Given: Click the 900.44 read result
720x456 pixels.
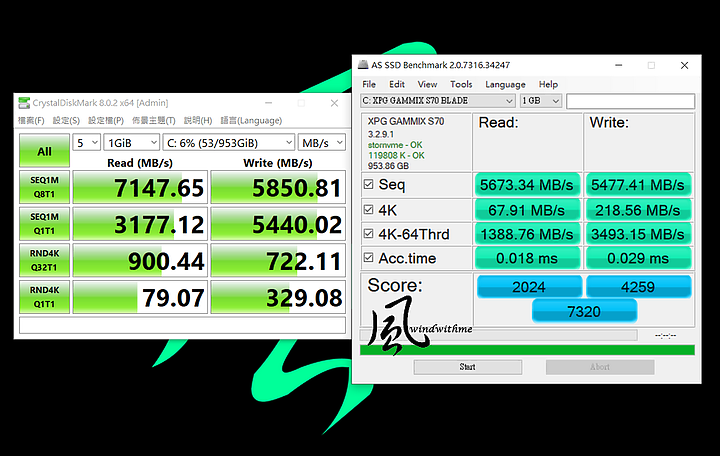Looking at the screenshot, I should point(140,260).
